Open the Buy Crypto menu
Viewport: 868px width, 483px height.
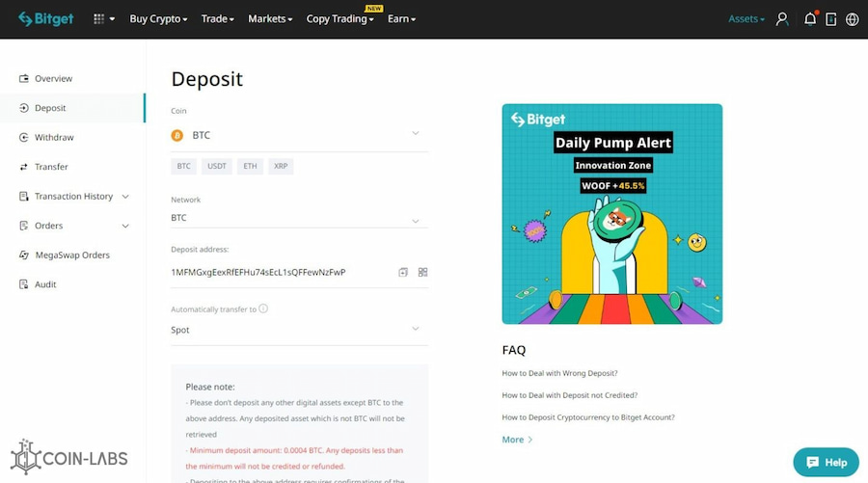click(x=158, y=19)
